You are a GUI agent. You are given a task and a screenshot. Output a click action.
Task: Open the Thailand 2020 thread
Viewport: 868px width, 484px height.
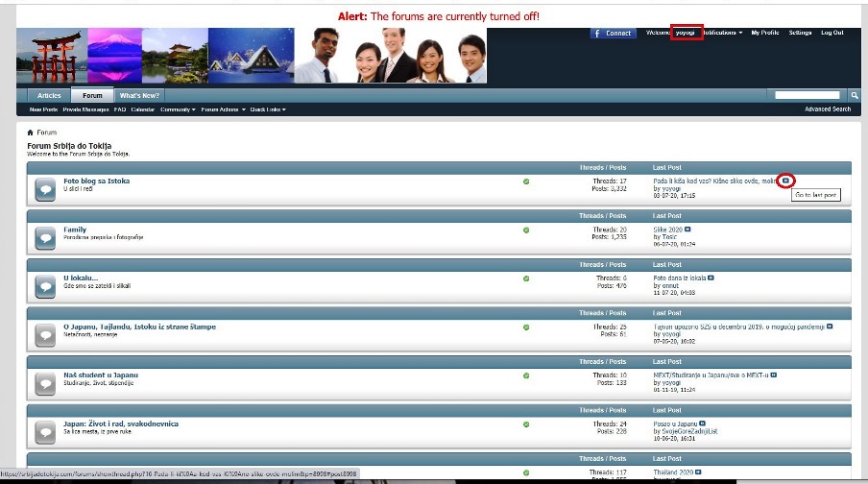(673, 472)
